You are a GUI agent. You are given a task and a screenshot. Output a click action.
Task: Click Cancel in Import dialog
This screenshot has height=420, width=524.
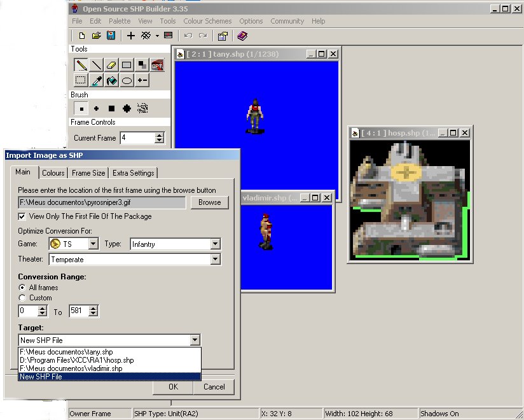point(214,386)
